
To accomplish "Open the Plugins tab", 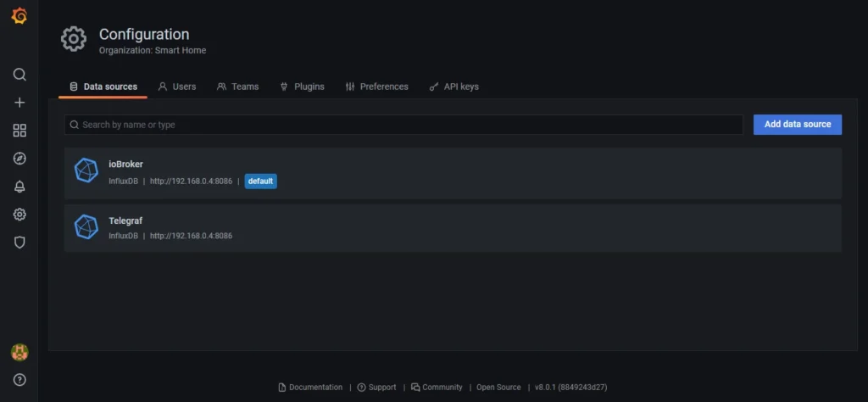I will [x=302, y=87].
